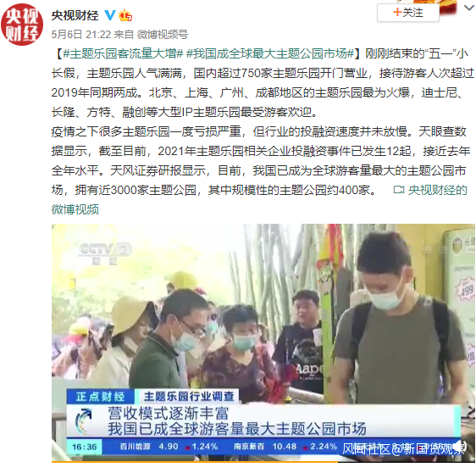Image resolution: width=476 pixels, height=467 pixels.
Task: Click the blue verified V badge
Action: click(x=109, y=15)
